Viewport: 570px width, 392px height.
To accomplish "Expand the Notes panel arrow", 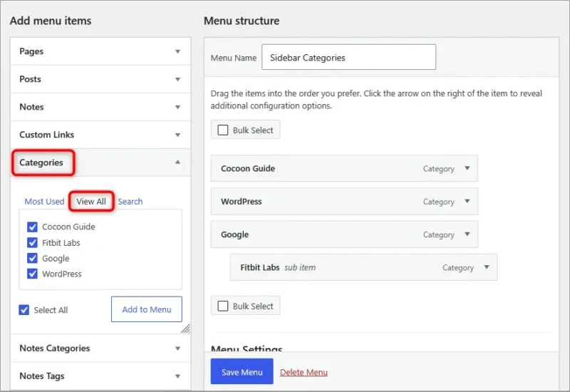I will tap(177, 108).
